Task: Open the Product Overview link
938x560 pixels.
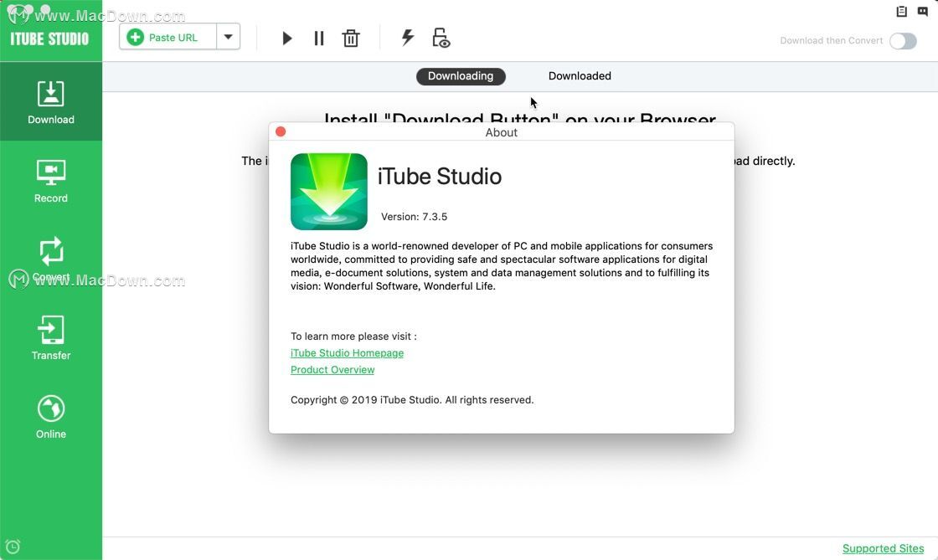Action: pyautogui.click(x=332, y=370)
